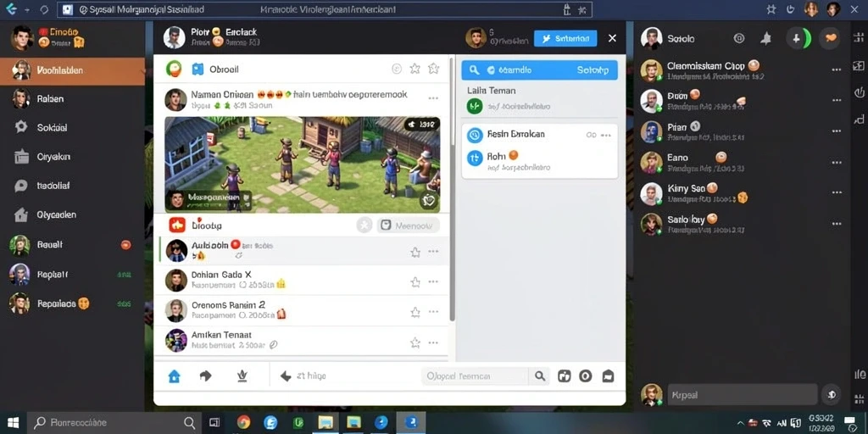
Task: Click the Windows taskbar search box
Action: (x=114, y=423)
